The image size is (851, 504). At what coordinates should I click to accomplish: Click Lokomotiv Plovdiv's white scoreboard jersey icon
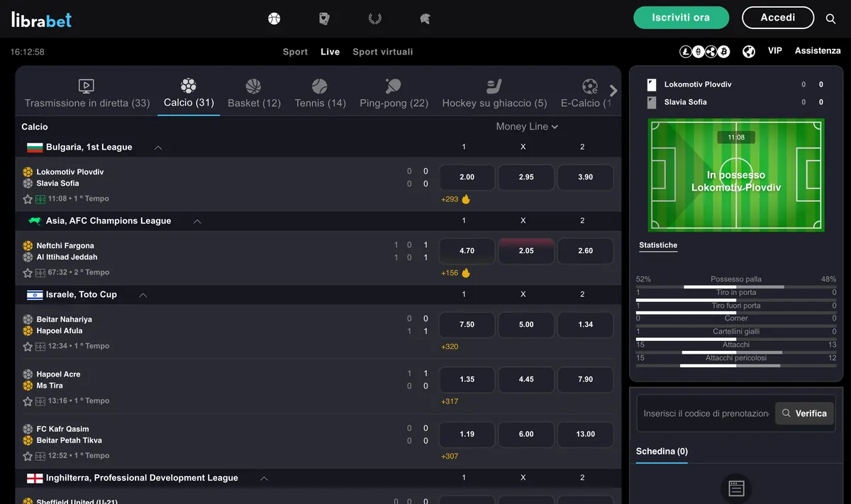click(652, 85)
